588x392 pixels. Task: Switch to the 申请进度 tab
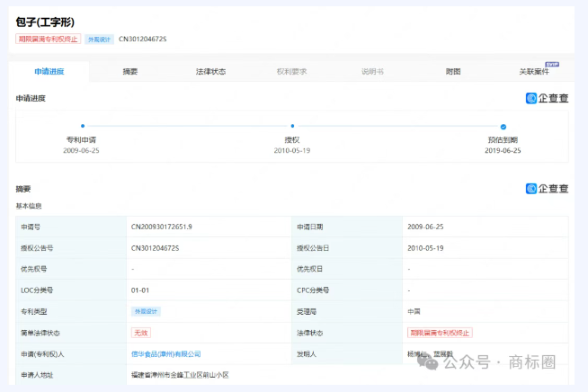point(49,71)
